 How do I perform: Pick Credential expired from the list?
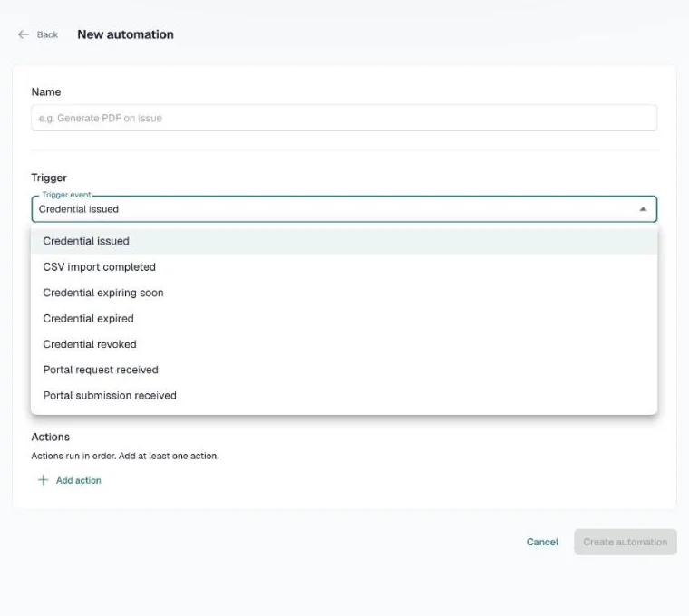click(x=344, y=319)
